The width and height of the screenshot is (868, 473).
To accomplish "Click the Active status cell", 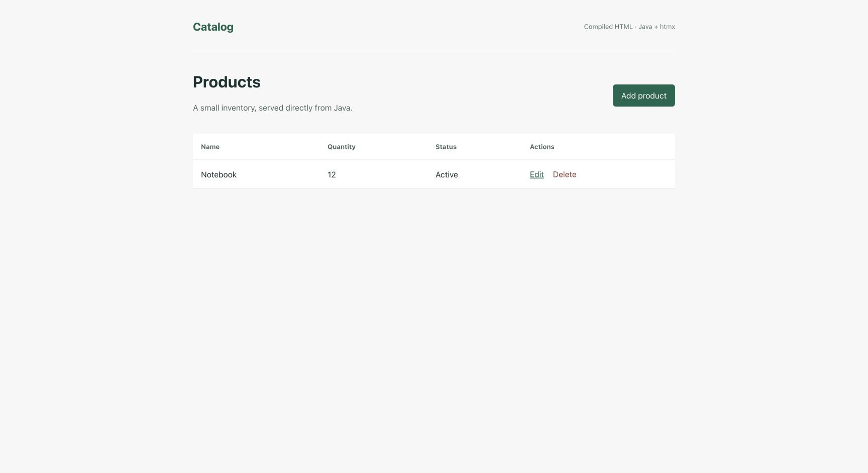I will pyautogui.click(x=475, y=174).
